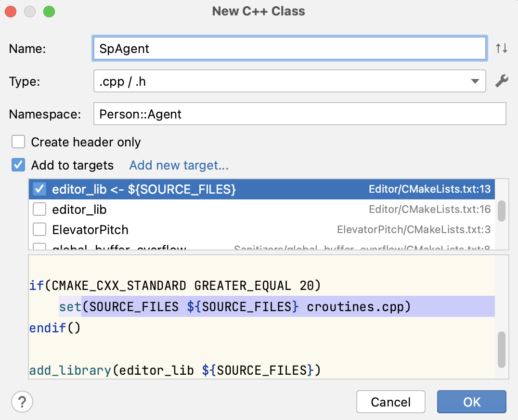Enable the global_buffer_overflow target checkbox
518x420 pixels.
click(x=39, y=247)
